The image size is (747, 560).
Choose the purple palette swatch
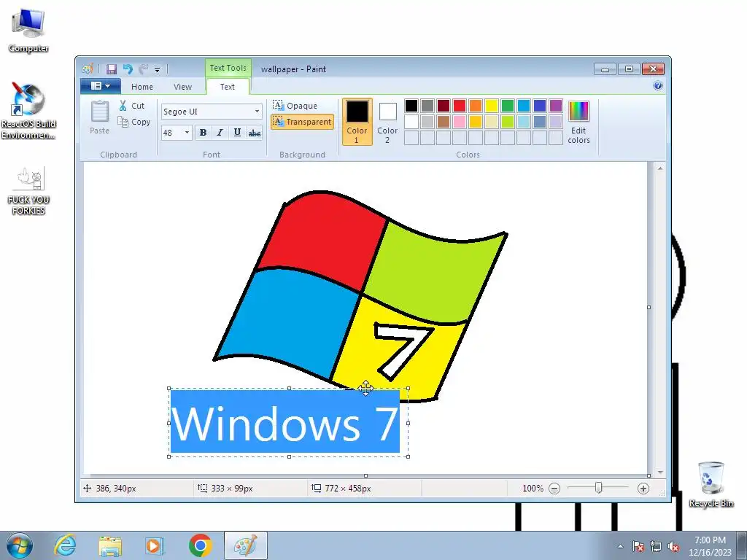(x=555, y=105)
